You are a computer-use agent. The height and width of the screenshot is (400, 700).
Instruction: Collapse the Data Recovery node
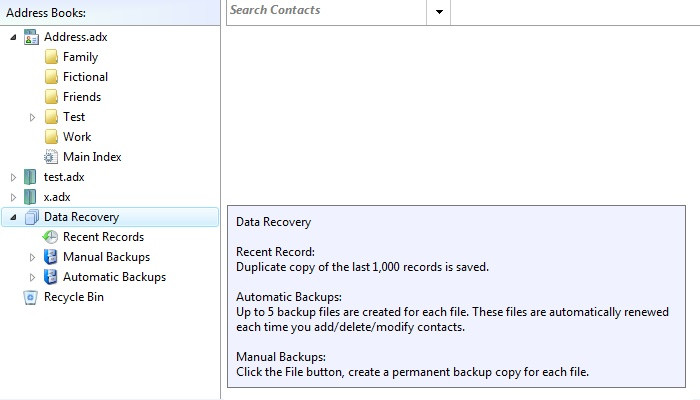click(13, 217)
